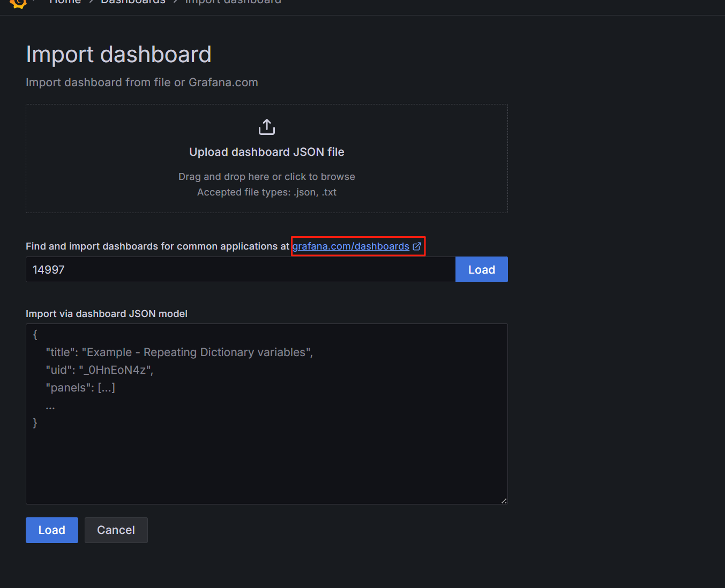This screenshot has width=725, height=588.
Task: Click the external link icon beside grafana.com/dashboards
Action: point(417,246)
